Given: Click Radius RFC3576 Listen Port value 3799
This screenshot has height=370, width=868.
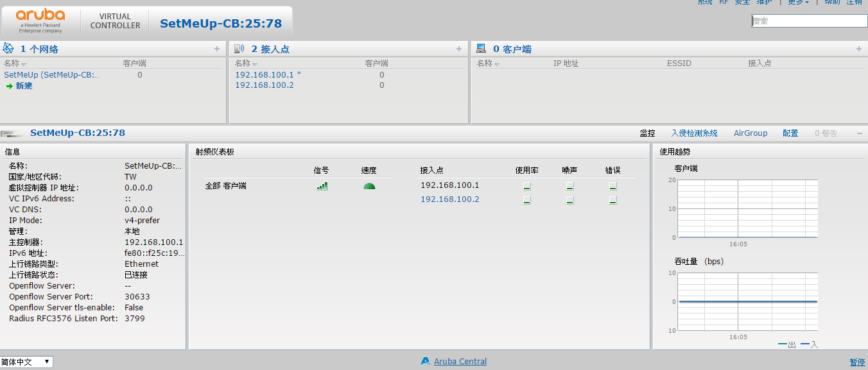Looking at the screenshot, I should pyautogui.click(x=135, y=318).
